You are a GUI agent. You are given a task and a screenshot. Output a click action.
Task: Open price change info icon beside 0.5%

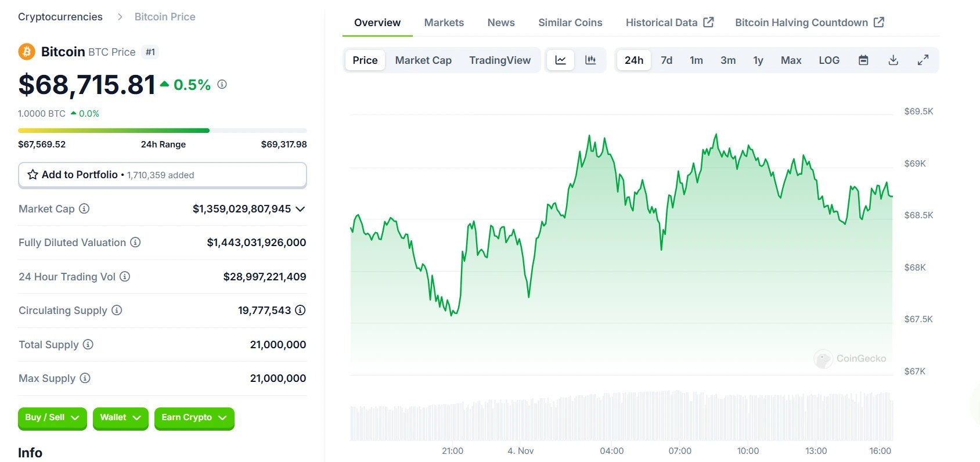point(222,84)
